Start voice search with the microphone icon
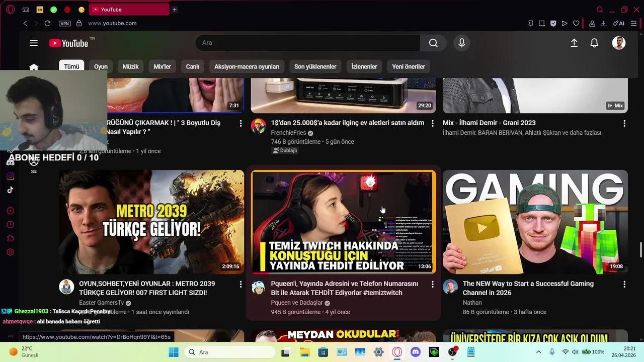 tap(462, 43)
